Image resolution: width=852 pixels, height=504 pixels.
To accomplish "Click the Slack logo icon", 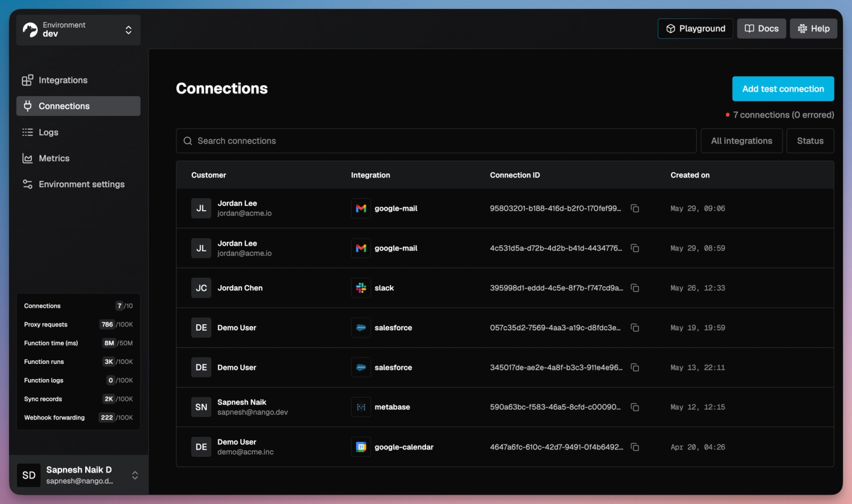I will click(x=361, y=288).
